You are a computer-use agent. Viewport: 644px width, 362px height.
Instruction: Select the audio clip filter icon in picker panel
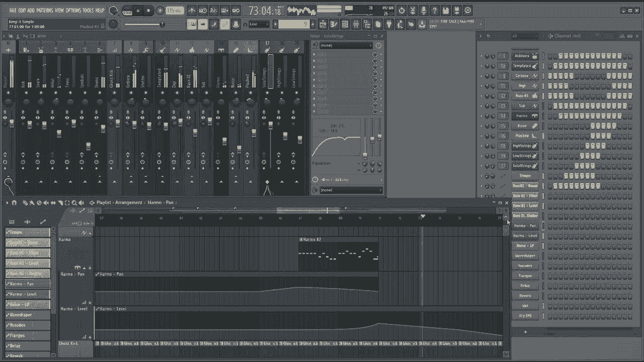click(27, 222)
